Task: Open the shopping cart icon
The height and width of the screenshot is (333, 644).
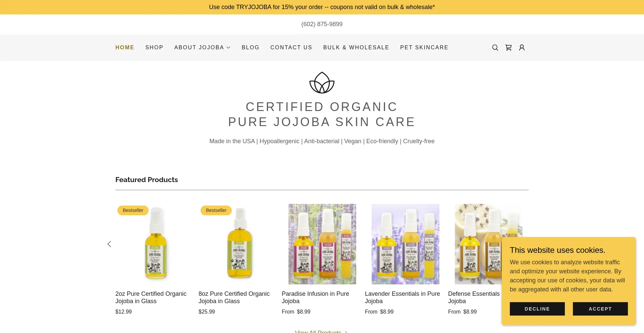Action: coord(508,48)
